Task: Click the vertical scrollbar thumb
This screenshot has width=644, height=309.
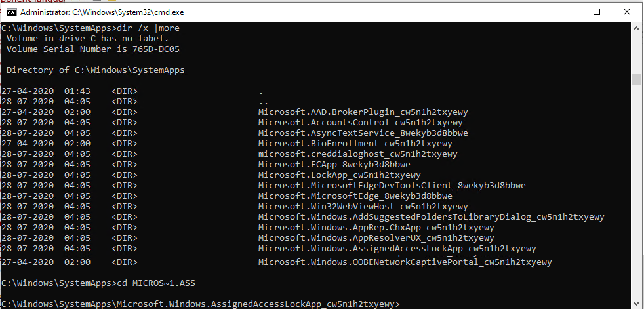Action: pyautogui.click(x=636, y=80)
